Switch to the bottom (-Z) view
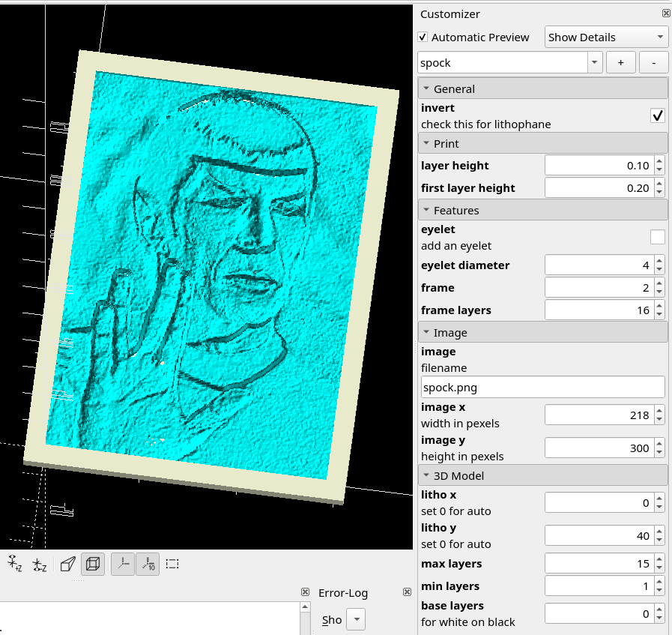This screenshot has width=672, height=635. (x=40, y=564)
